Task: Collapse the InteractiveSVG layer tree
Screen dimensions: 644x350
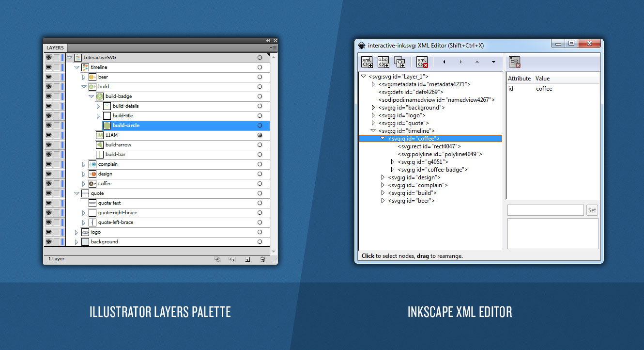Action: point(69,58)
